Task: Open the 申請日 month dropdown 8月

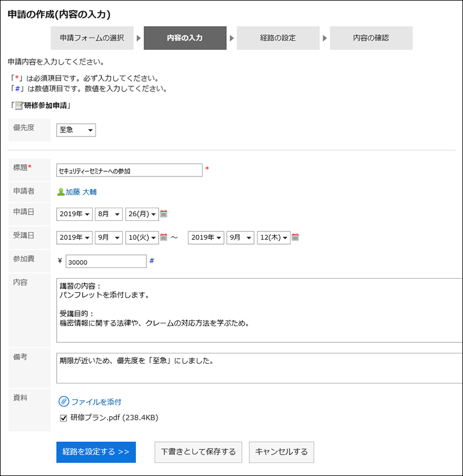Action: coord(109,214)
